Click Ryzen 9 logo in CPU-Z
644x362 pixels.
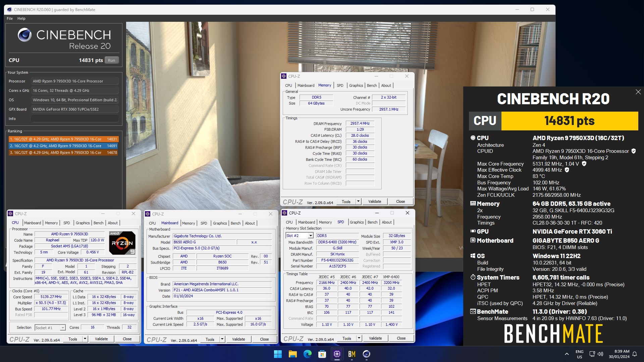[x=122, y=243]
